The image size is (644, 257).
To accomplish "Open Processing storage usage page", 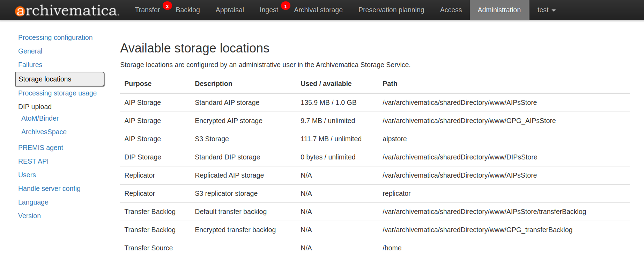I will tap(57, 93).
